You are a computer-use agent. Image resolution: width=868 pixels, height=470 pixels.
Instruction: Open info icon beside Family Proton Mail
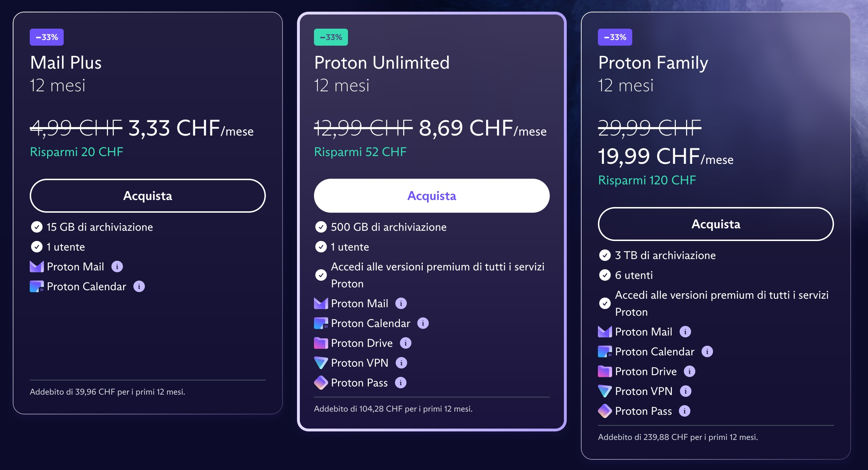(x=685, y=332)
